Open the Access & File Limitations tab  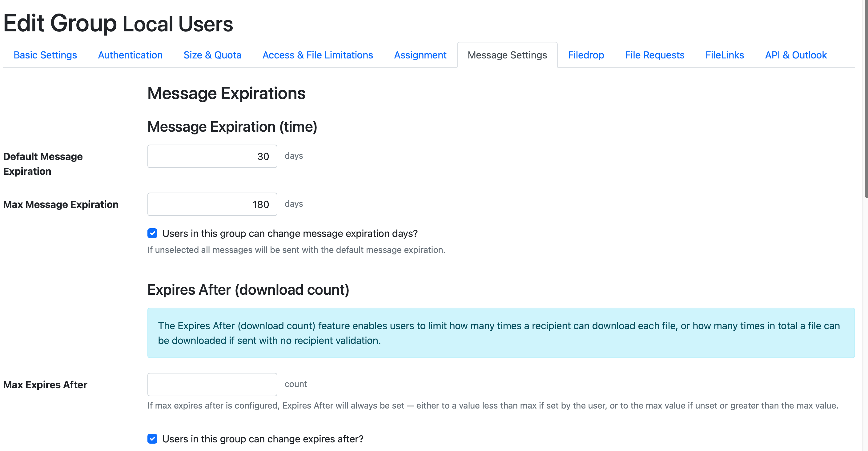317,55
